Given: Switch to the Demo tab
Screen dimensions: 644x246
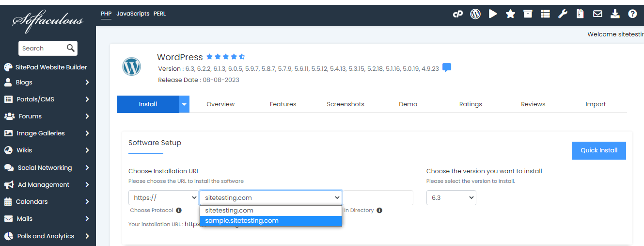Looking at the screenshot, I should (408, 104).
